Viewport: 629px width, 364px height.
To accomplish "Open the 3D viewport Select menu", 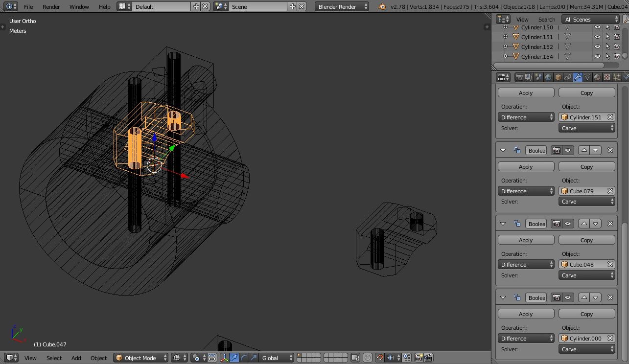I will [x=54, y=358].
